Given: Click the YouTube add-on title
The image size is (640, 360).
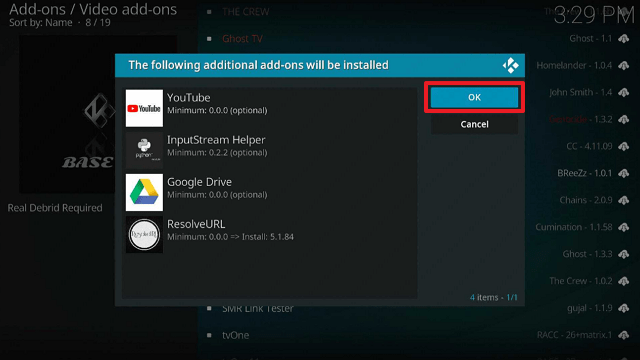Looking at the screenshot, I should point(189,98).
